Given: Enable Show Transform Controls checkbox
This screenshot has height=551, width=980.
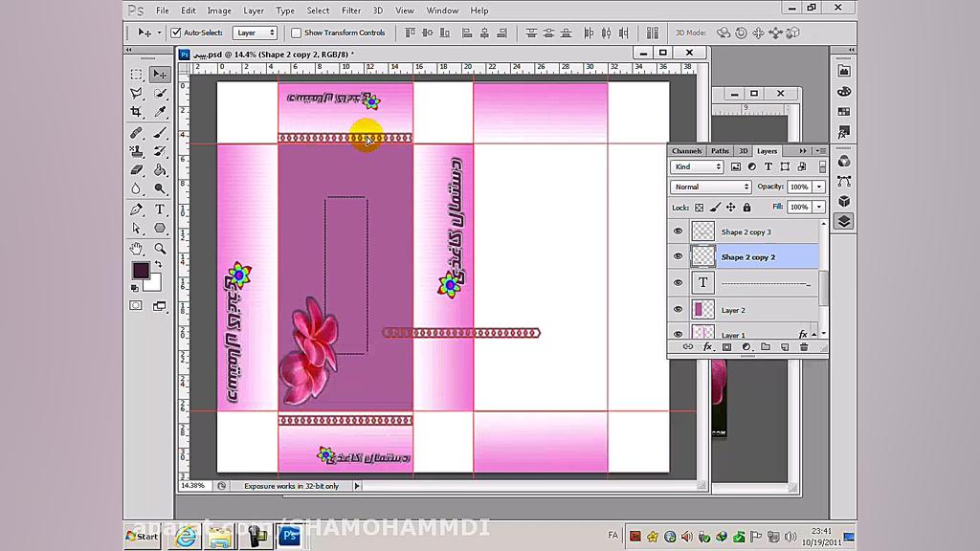Looking at the screenshot, I should tap(296, 33).
